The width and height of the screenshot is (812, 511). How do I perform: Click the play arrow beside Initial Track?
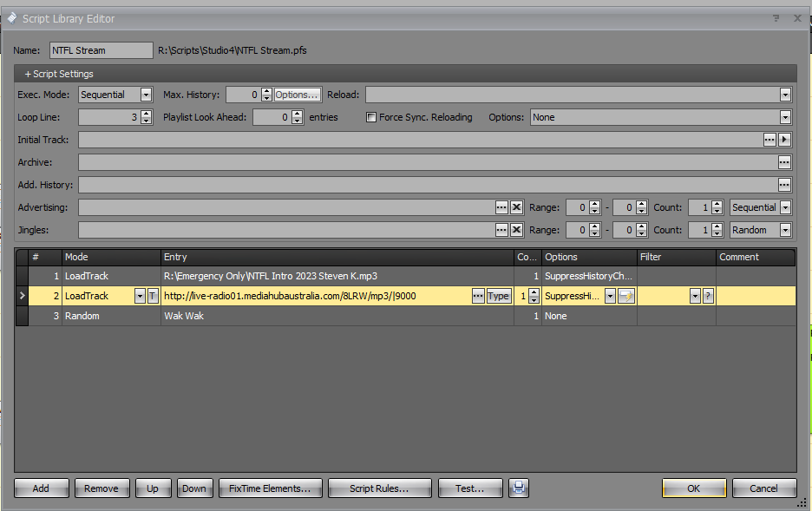[784, 140]
